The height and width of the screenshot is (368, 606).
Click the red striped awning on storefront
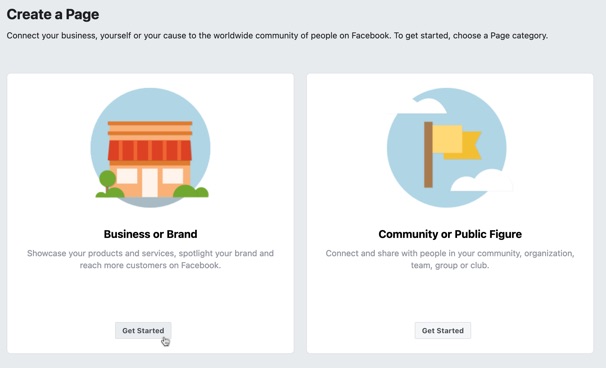pos(150,150)
